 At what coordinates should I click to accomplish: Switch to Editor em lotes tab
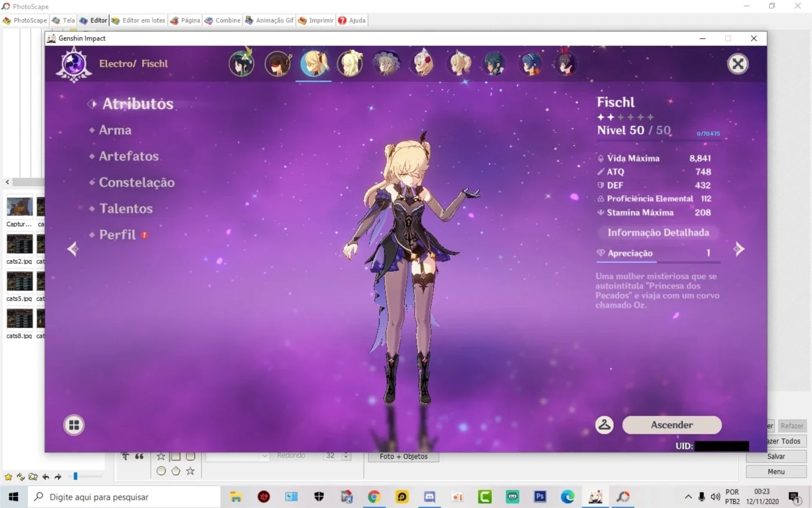click(x=139, y=20)
